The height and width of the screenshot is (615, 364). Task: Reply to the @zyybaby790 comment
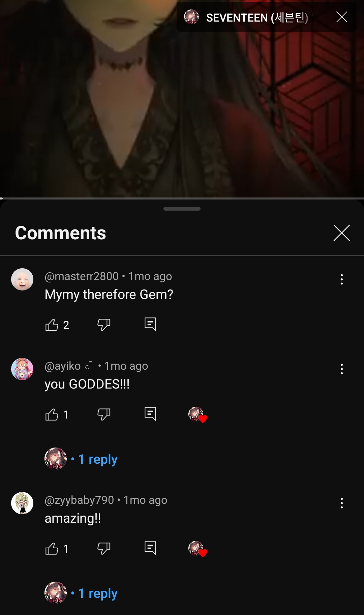pyautogui.click(x=150, y=548)
